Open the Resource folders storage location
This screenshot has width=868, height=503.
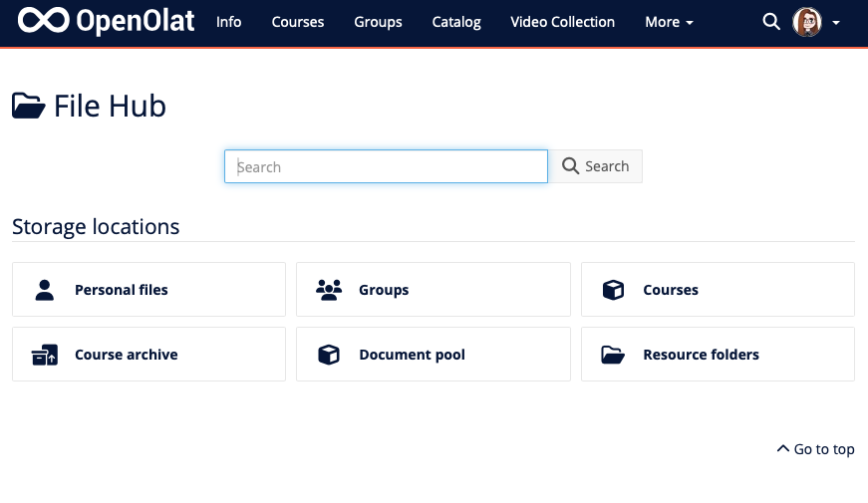point(718,355)
